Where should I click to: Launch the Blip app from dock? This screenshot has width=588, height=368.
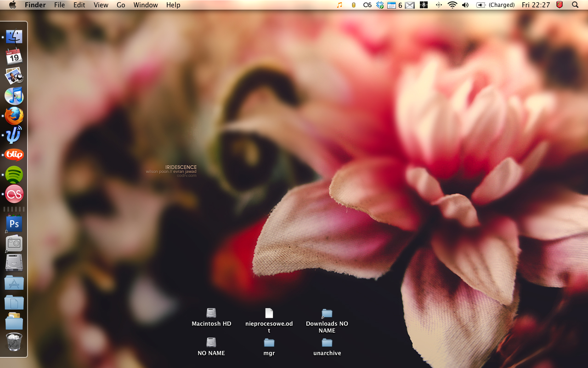point(14,155)
